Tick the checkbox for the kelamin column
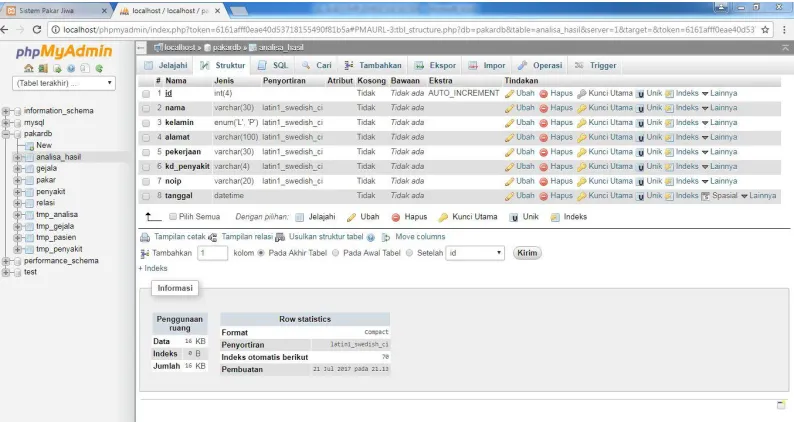794x422 pixels. pyautogui.click(x=146, y=123)
